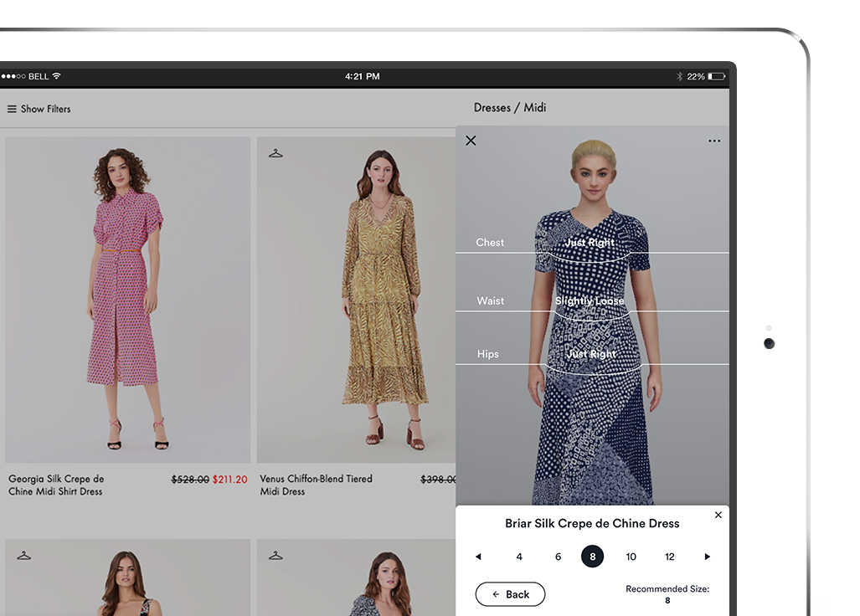The image size is (860, 616).
Task: Tap the hanger icon on the second bottom-row card
Action: 276,556
